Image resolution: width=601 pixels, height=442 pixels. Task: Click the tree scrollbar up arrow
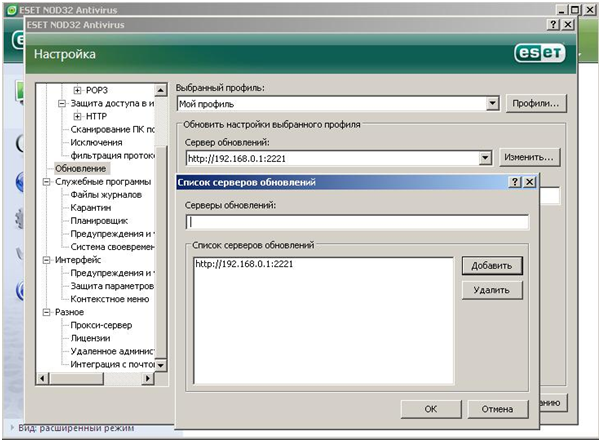point(161,90)
